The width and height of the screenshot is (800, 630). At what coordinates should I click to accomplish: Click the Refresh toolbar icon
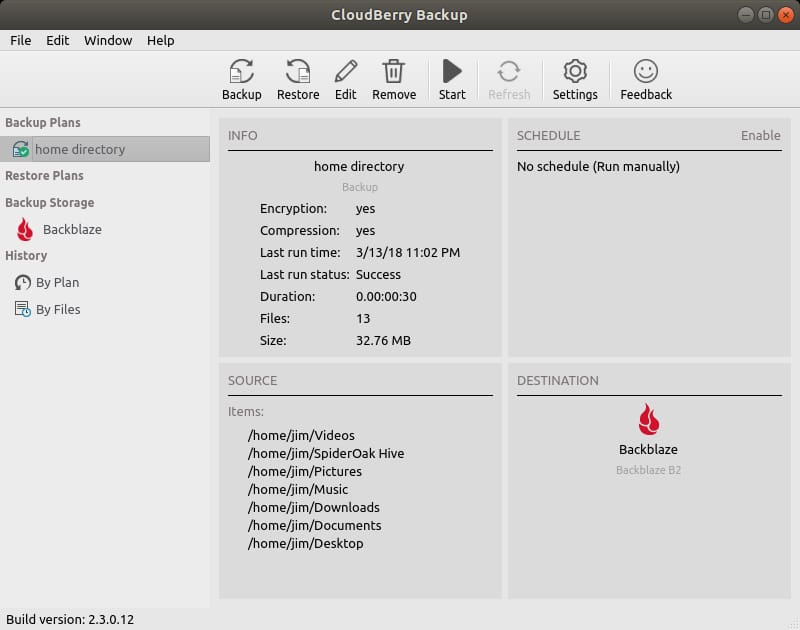[x=509, y=72]
